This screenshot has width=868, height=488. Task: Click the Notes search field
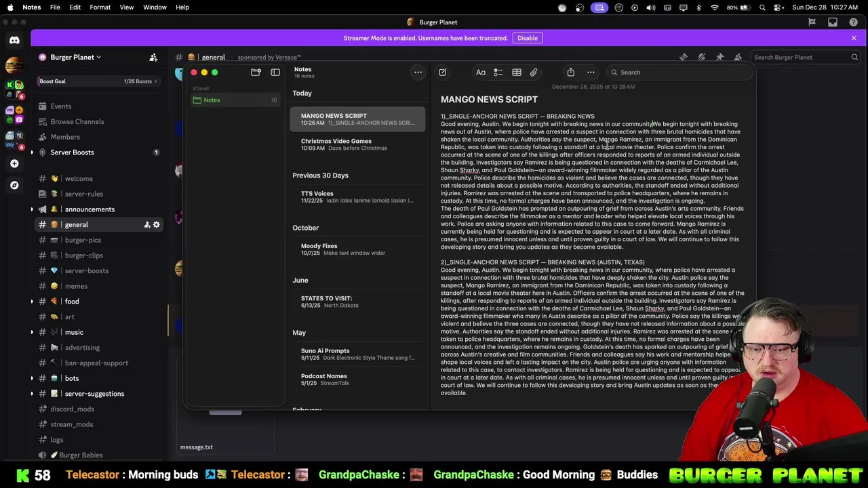(678, 73)
